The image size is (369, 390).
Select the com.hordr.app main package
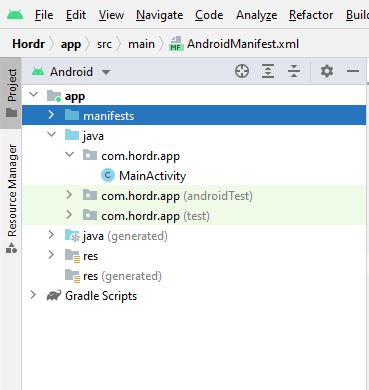click(140, 156)
